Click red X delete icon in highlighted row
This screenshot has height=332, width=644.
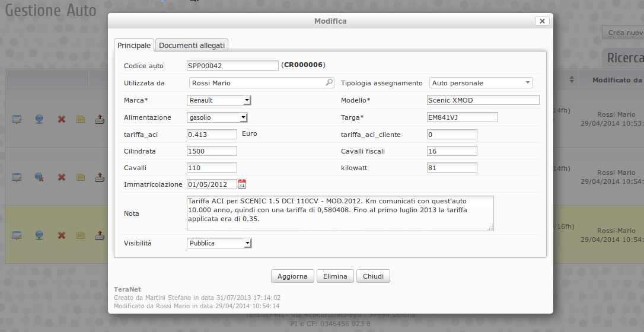tap(61, 235)
